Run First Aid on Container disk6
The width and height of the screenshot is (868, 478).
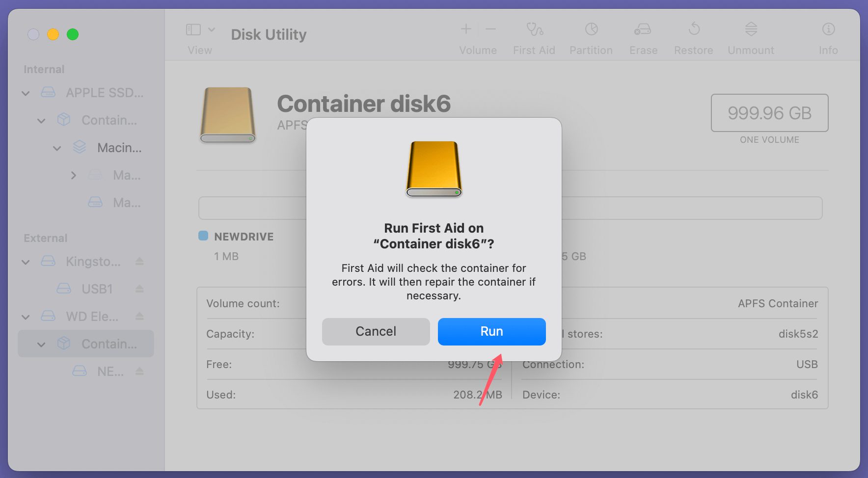[491, 331]
